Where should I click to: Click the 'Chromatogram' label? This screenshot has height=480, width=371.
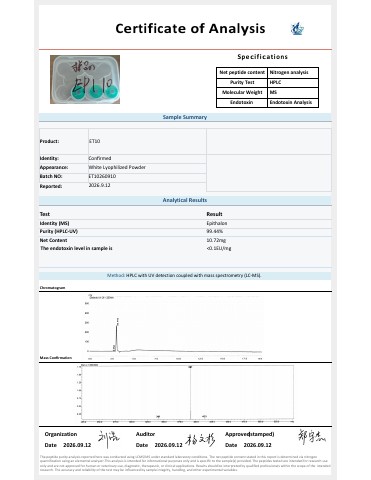(52, 288)
